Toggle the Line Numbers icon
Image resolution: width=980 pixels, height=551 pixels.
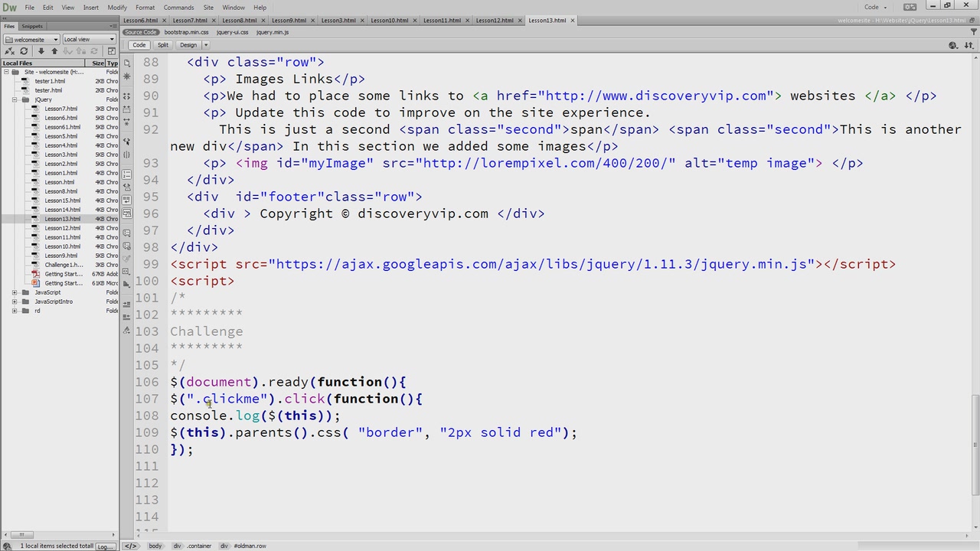pyautogui.click(x=127, y=174)
